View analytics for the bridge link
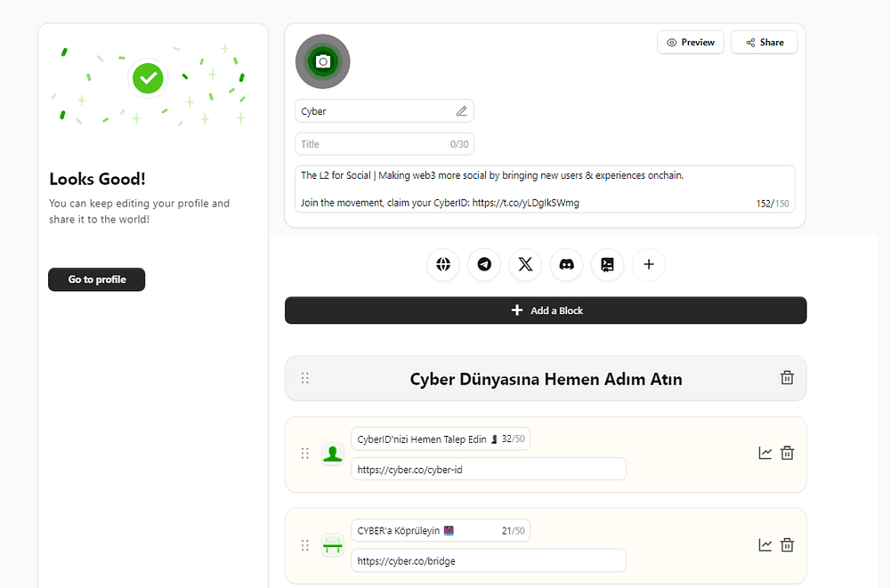Screen dimensions: 890x588 coord(765,545)
